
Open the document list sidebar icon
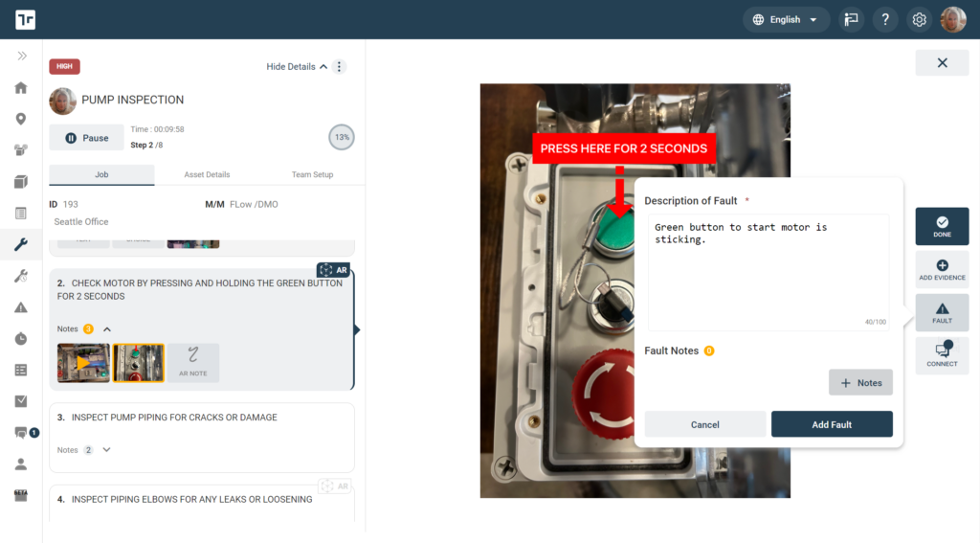21,214
